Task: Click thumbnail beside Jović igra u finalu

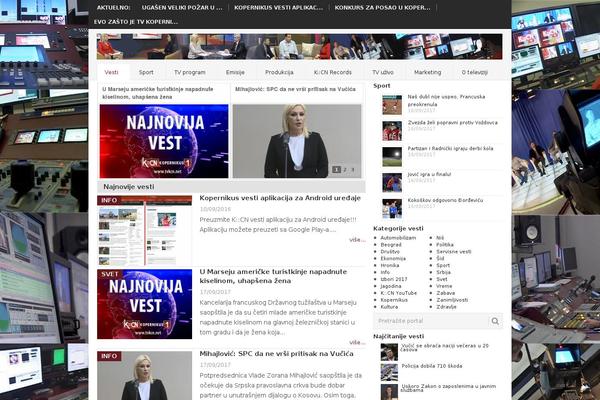Action: coord(392,182)
